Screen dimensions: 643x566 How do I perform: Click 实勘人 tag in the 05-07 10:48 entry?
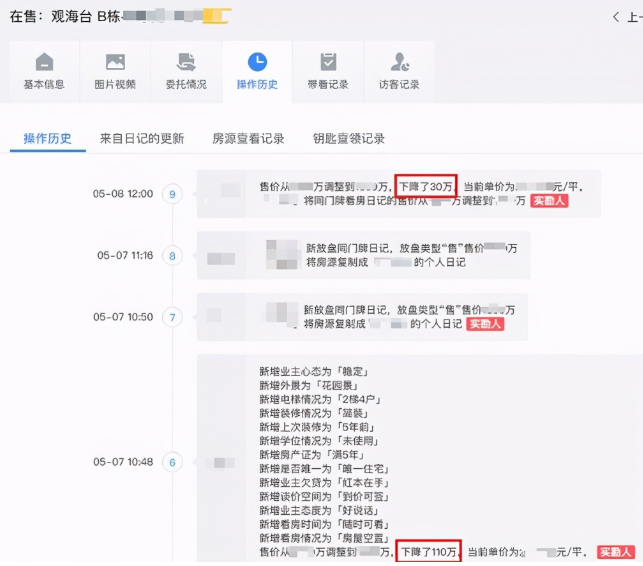616,552
